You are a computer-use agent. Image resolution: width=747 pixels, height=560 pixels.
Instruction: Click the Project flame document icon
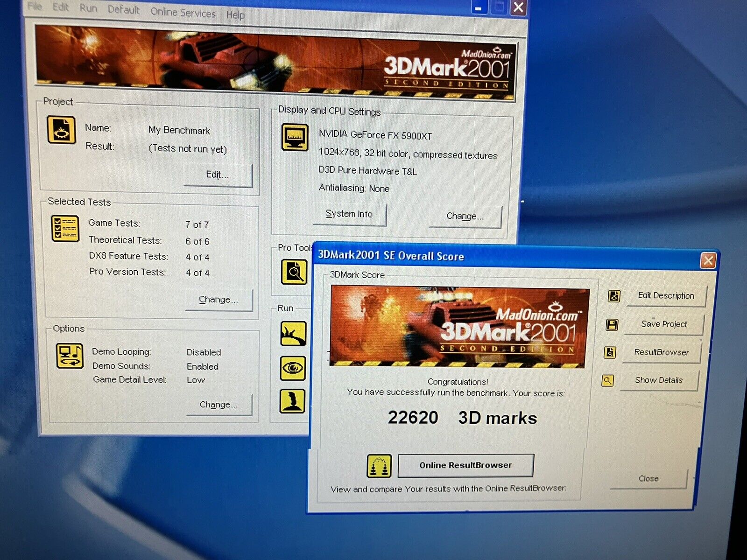[x=61, y=130]
